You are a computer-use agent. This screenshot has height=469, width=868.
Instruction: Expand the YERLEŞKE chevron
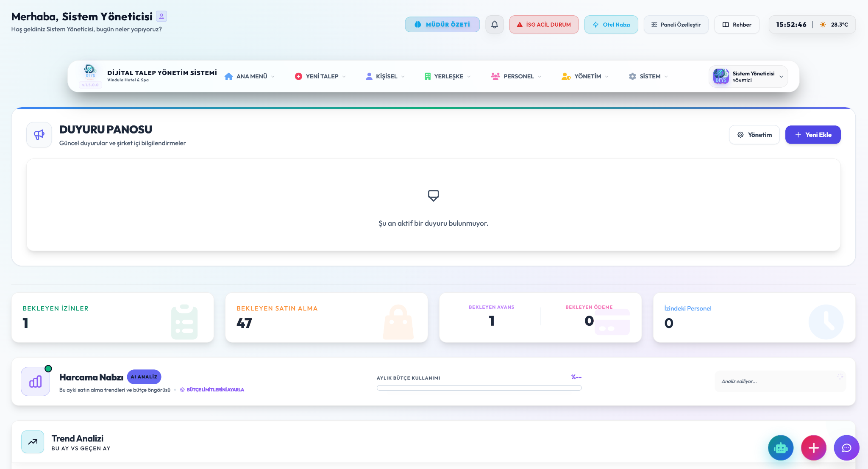[x=469, y=77]
